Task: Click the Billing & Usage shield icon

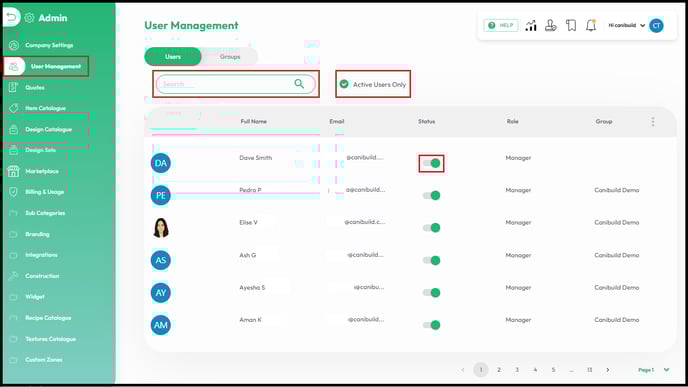Action: pos(14,192)
